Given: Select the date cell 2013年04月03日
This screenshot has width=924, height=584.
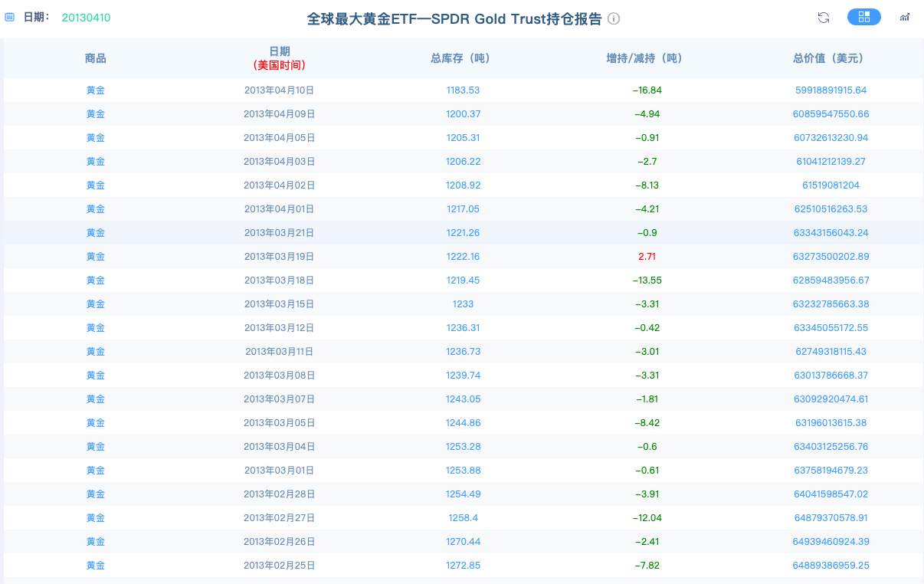Looking at the screenshot, I should pos(280,162).
